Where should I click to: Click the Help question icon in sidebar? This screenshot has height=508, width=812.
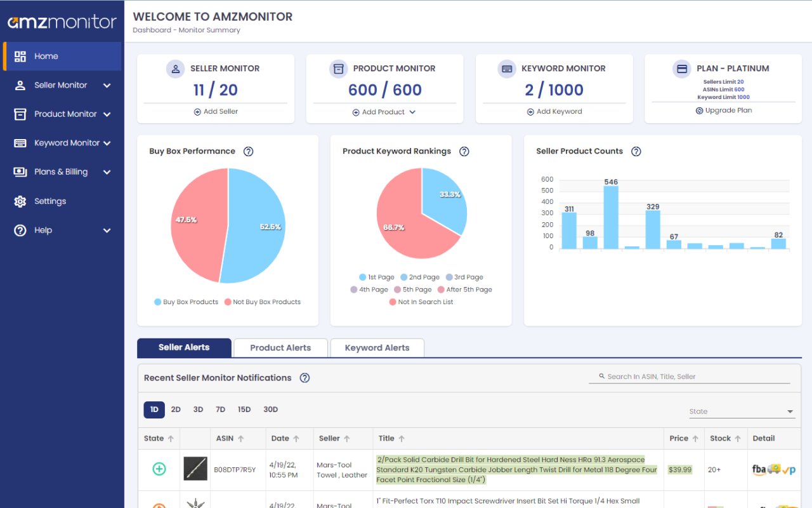tap(20, 231)
